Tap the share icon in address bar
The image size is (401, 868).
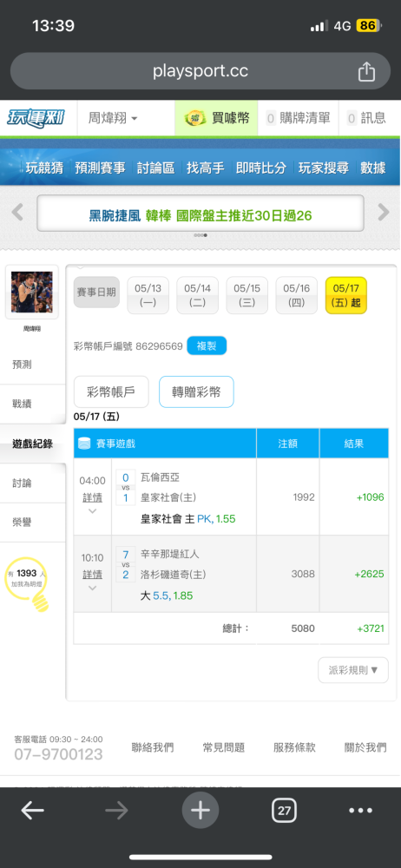[366, 72]
